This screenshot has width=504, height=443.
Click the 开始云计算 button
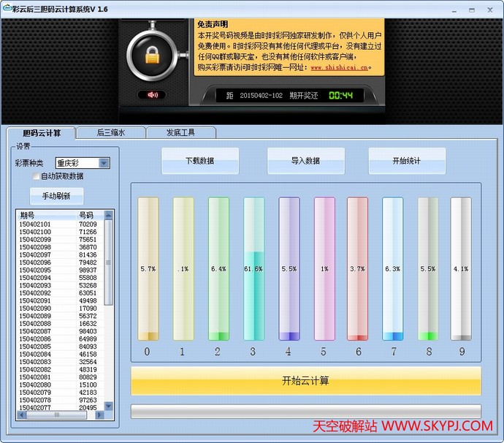(305, 381)
